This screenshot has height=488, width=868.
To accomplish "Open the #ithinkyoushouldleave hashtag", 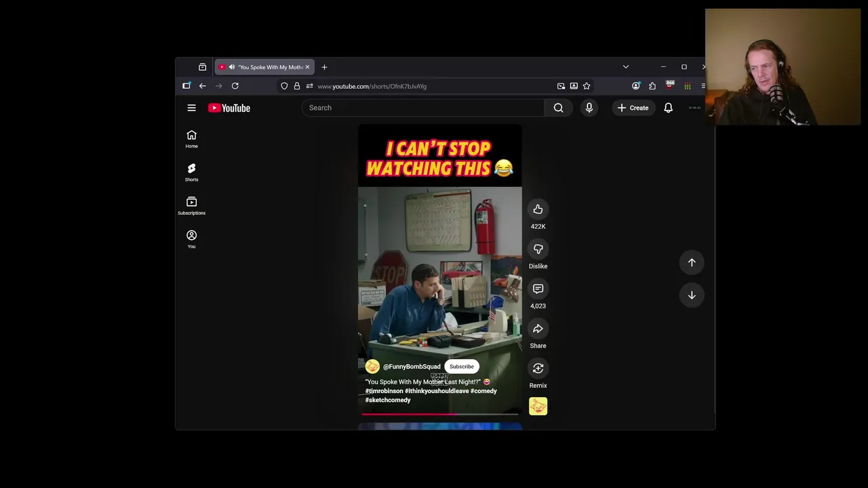I will click(437, 391).
